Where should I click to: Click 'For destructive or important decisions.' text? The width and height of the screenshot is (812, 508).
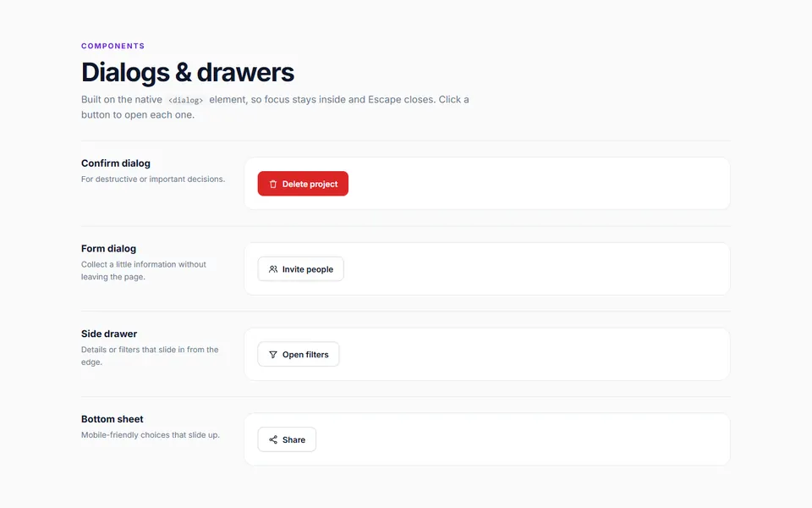(x=153, y=179)
